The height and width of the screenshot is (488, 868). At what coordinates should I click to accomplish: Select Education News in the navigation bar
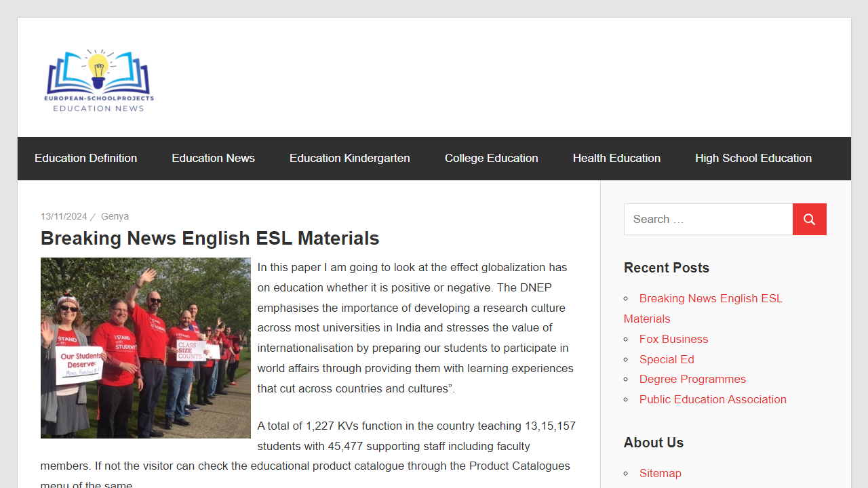213,158
